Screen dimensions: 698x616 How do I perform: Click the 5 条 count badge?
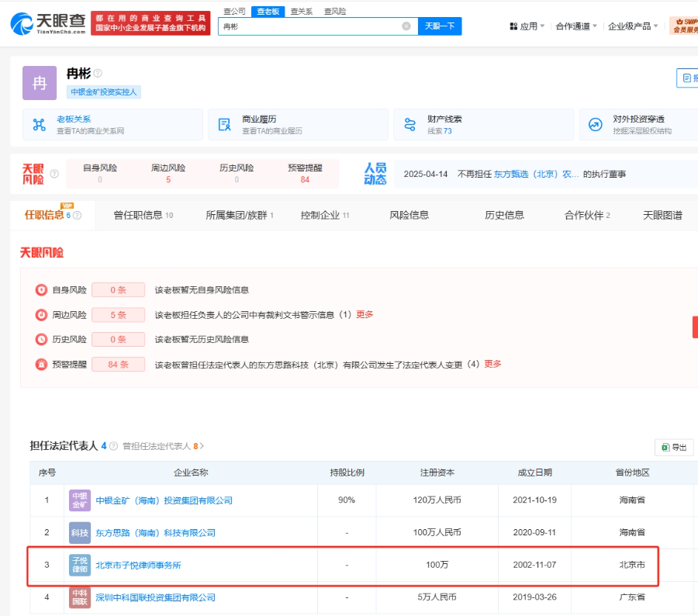(119, 315)
